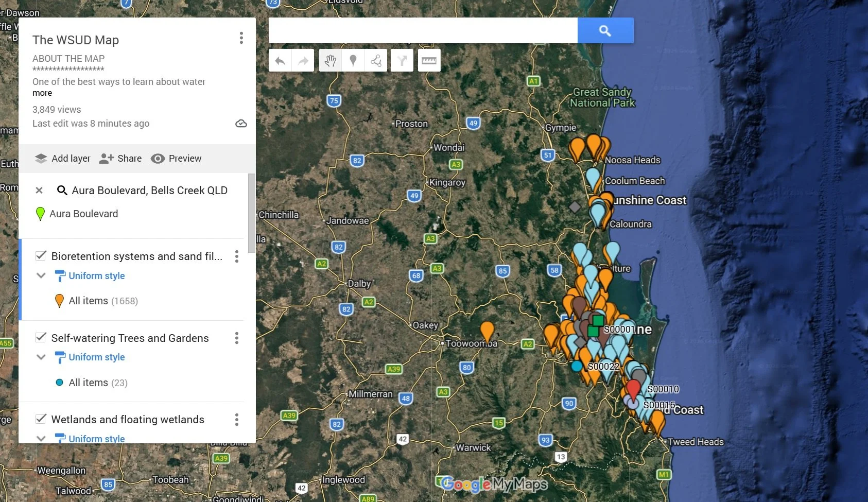Viewport: 868px width, 502px height.
Task: Click the ABOUT THE MAP description text
Action: (68, 59)
